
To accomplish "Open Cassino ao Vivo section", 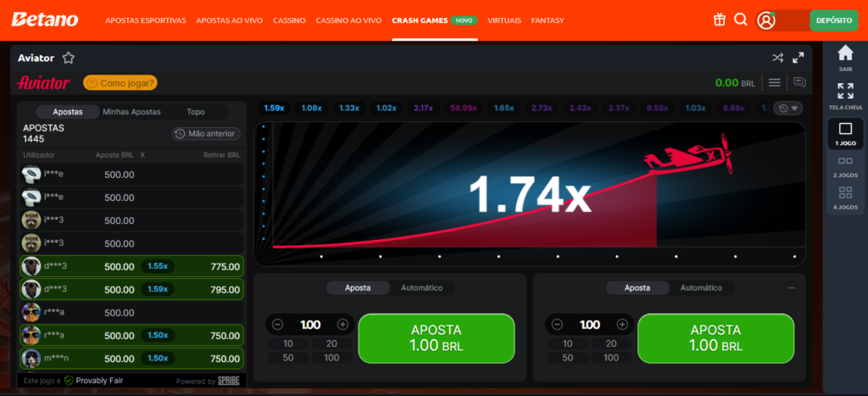I will point(348,20).
